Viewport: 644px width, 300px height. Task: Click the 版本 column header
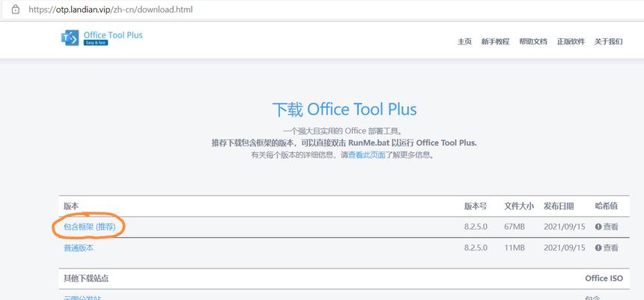[x=71, y=206]
